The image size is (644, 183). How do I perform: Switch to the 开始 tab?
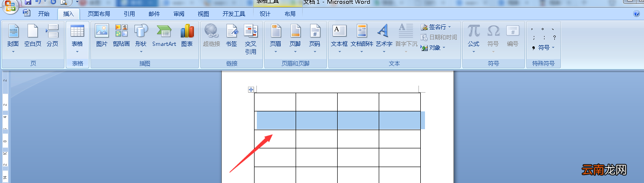coord(44,14)
